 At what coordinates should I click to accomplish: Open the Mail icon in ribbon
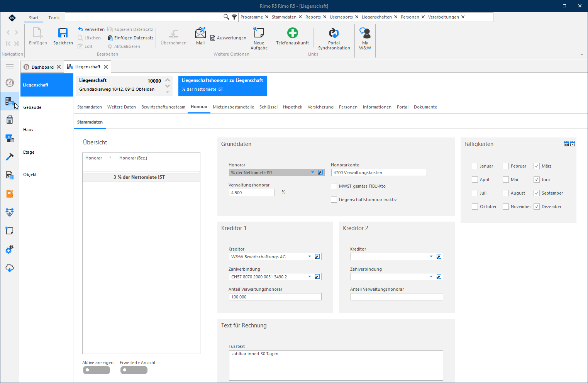[x=200, y=33]
